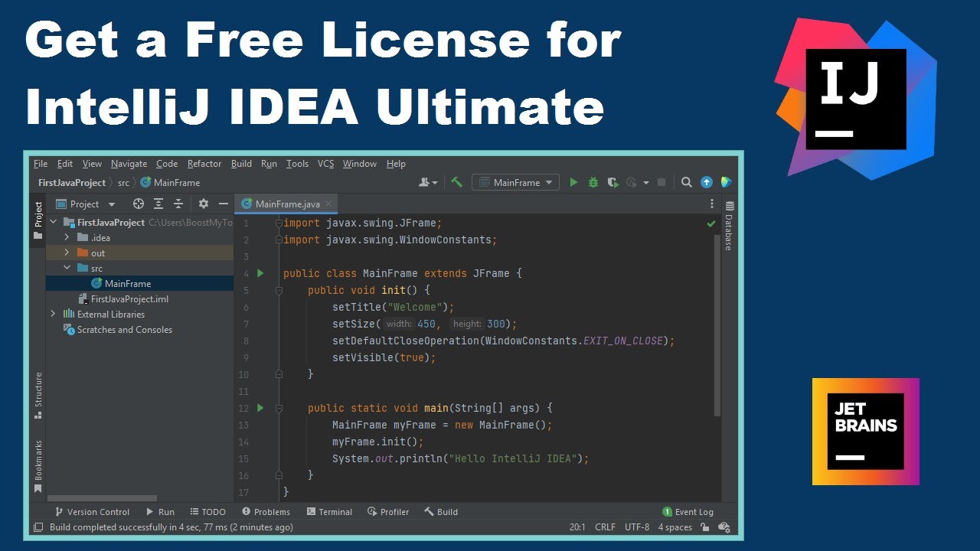Expand the .idea folder
The height and width of the screenshot is (551, 980).
(67, 237)
